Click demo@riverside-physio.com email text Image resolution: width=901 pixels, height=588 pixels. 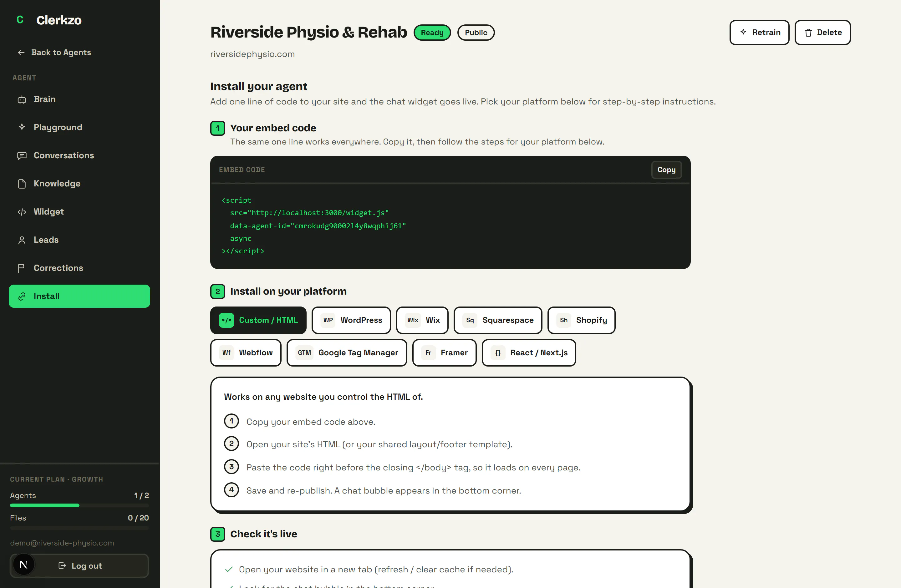62,543
